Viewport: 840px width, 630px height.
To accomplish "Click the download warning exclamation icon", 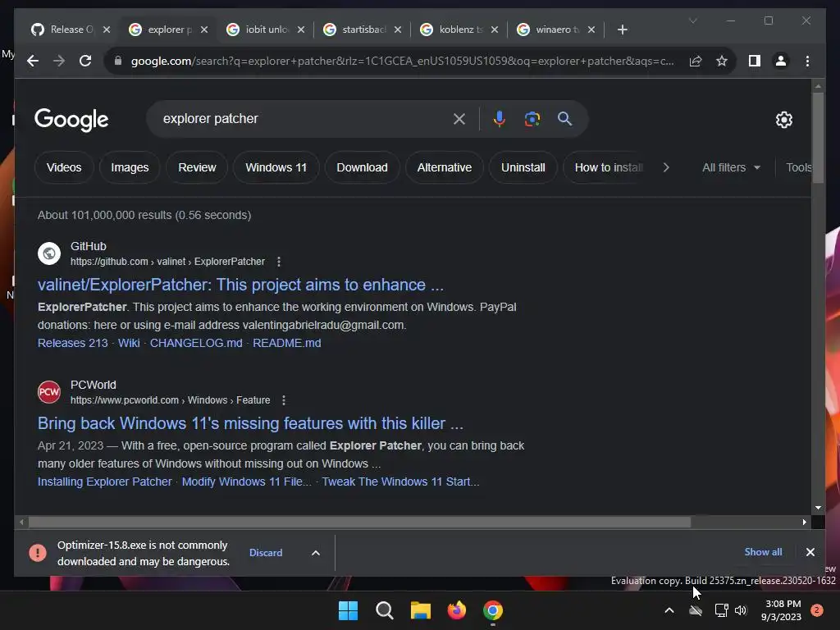I will [x=38, y=552].
